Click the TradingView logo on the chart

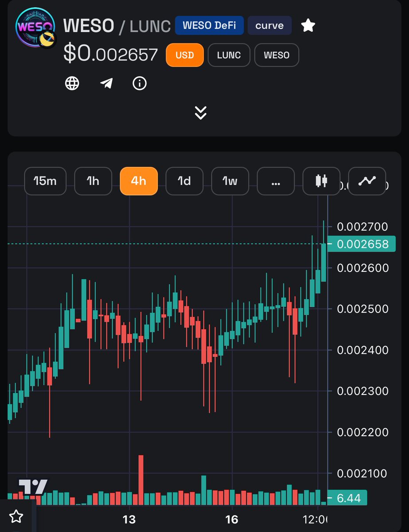[x=33, y=488]
